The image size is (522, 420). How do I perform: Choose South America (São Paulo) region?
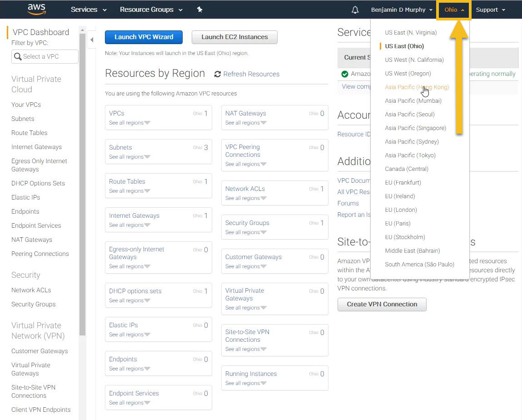(419, 265)
